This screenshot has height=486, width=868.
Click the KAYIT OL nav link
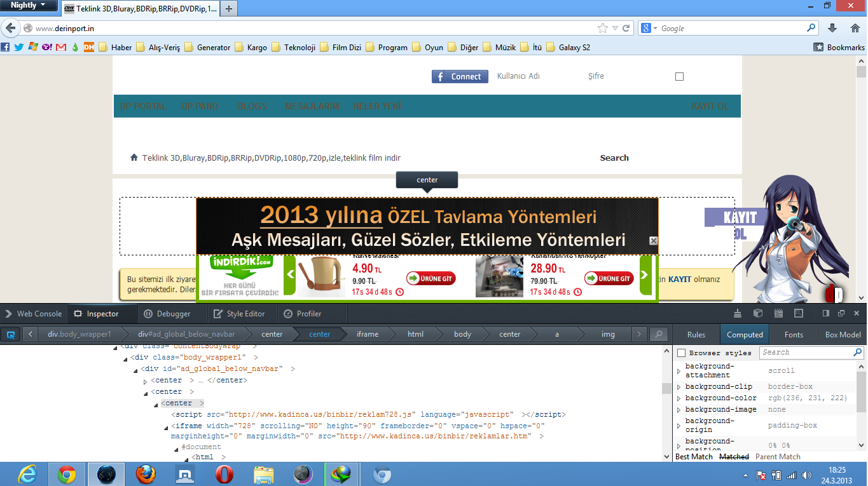(710, 106)
